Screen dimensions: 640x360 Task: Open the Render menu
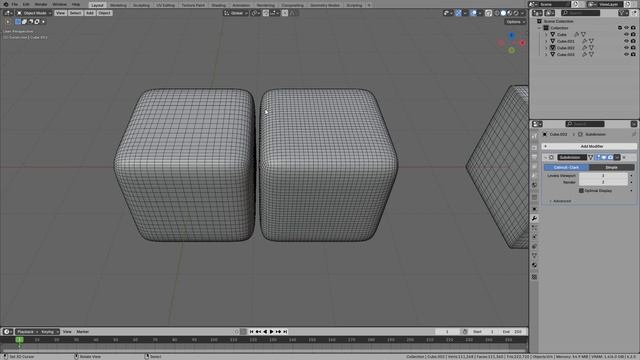[41, 4]
